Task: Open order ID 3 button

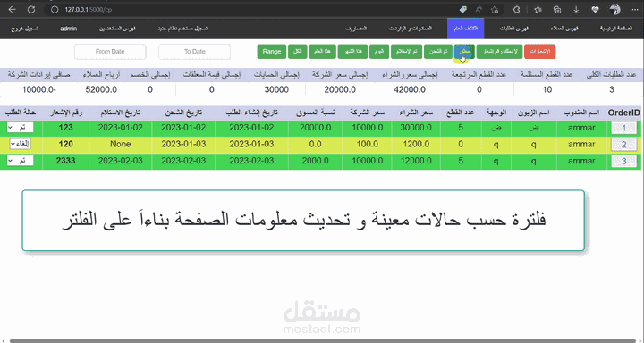Action: pos(624,162)
